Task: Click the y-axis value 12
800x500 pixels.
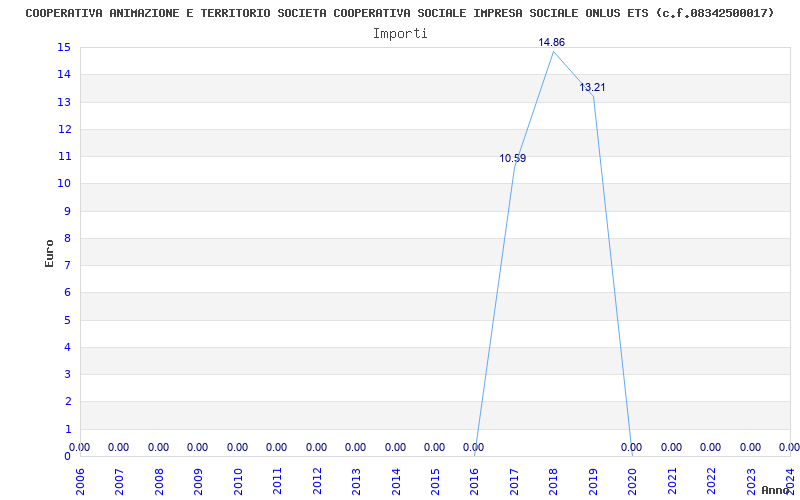Action: [x=64, y=129]
